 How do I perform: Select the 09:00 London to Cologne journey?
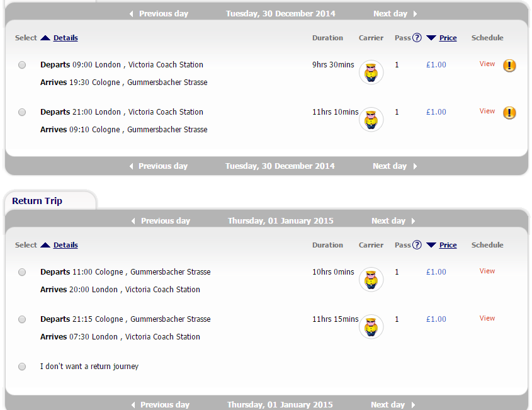click(x=22, y=65)
